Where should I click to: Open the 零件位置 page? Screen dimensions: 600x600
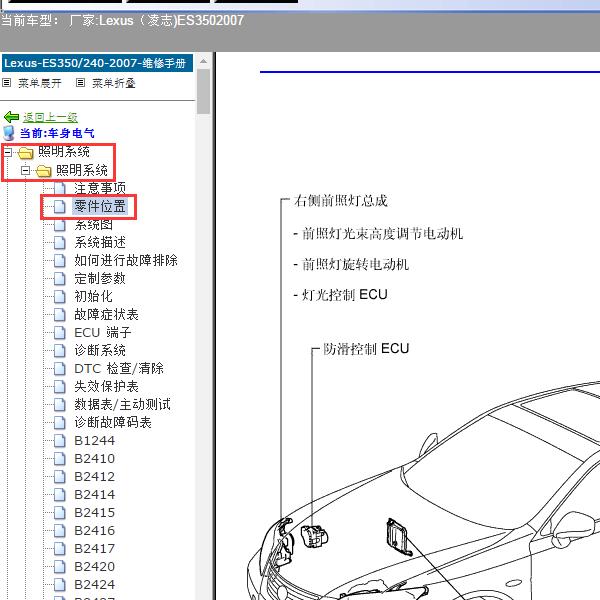[x=100, y=206]
